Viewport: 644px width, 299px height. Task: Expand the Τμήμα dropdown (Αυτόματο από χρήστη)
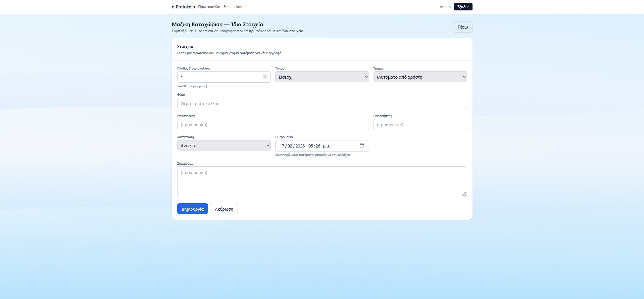pyautogui.click(x=420, y=77)
